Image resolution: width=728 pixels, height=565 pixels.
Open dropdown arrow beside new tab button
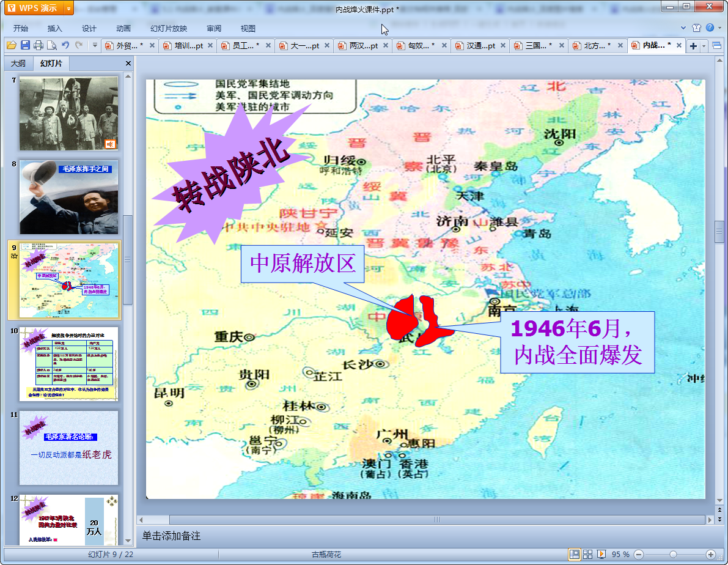[704, 46]
